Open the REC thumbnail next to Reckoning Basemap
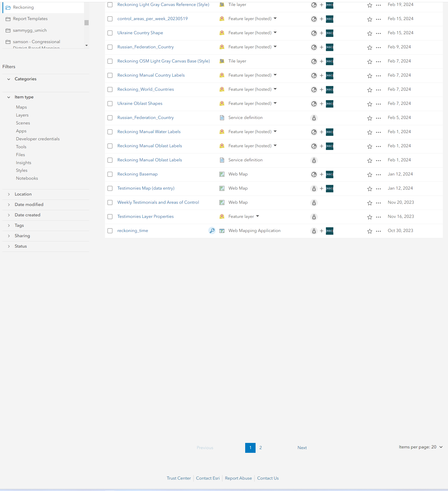 (329, 174)
